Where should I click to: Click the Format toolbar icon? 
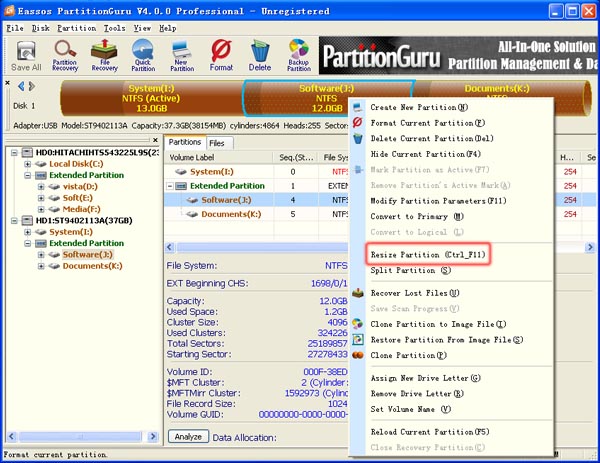pyautogui.click(x=221, y=56)
